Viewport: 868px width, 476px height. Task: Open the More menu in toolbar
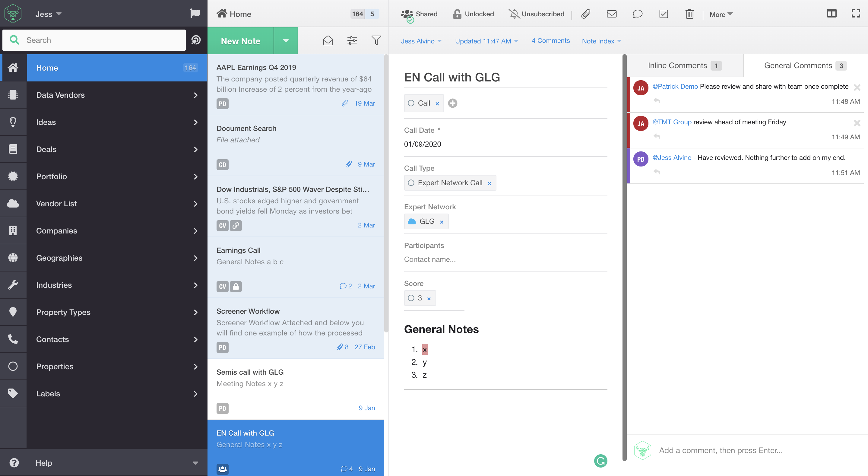[721, 14]
